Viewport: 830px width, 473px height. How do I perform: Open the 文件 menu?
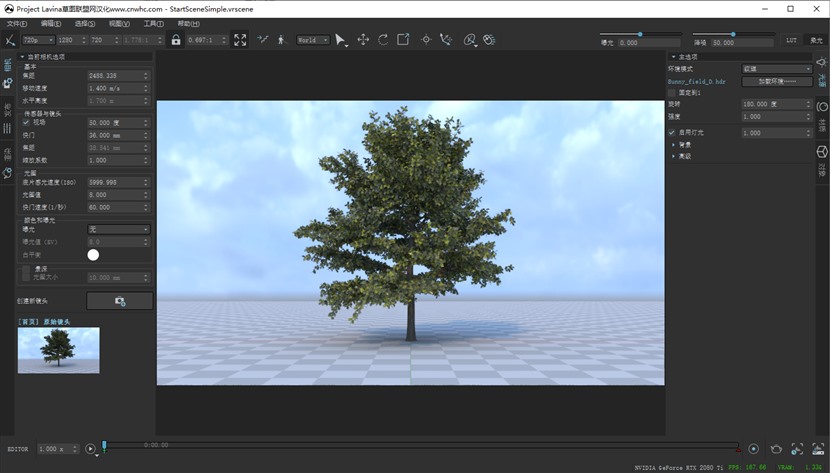pos(17,23)
